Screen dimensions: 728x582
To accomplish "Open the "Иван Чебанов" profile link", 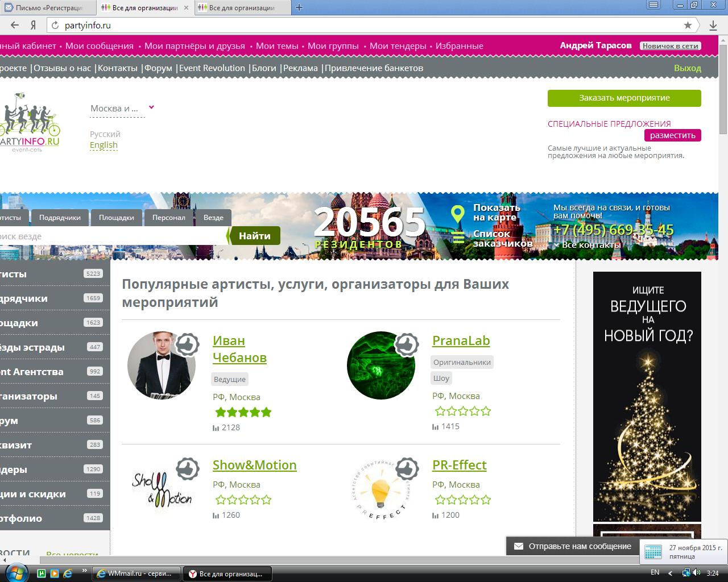I will pyautogui.click(x=239, y=348).
